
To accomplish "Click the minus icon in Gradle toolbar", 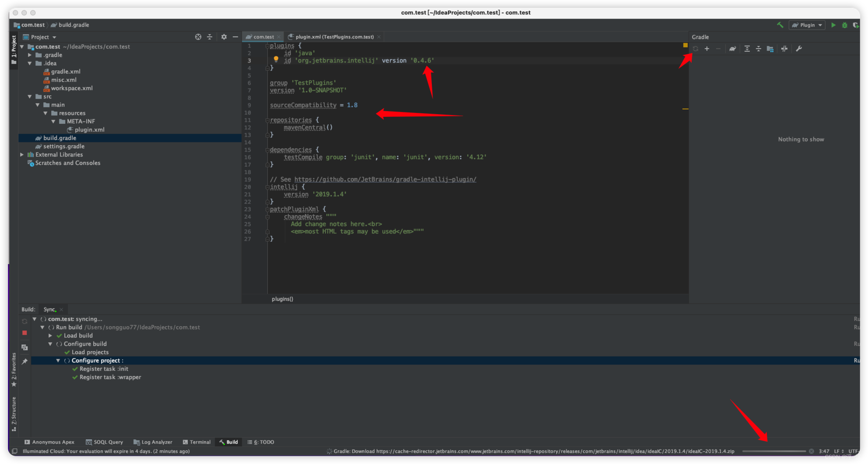I will pos(718,49).
